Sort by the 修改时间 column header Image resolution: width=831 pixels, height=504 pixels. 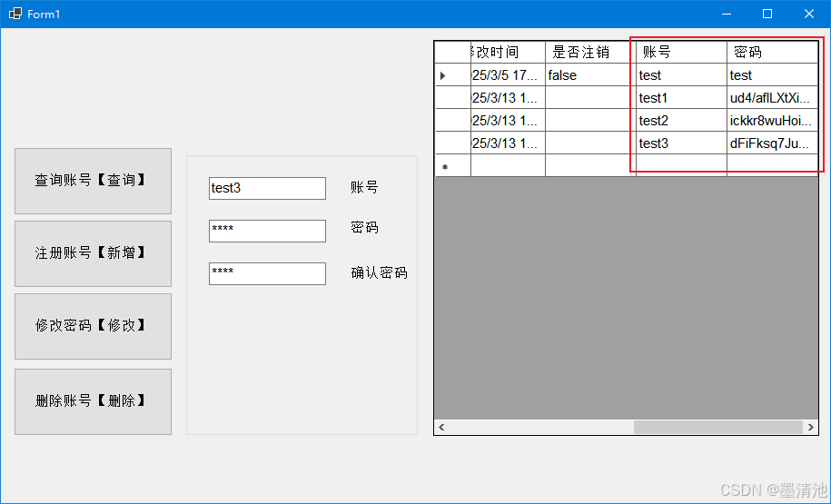[x=508, y=53]
